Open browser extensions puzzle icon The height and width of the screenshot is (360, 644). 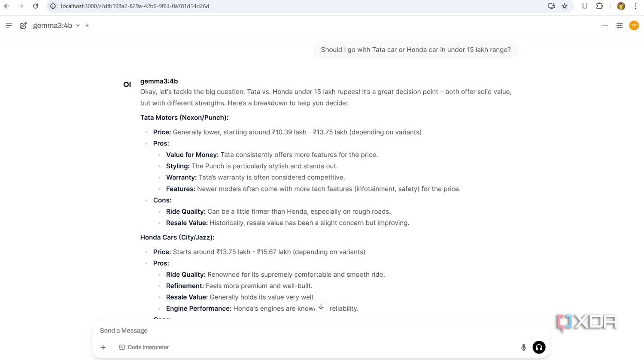600,6
